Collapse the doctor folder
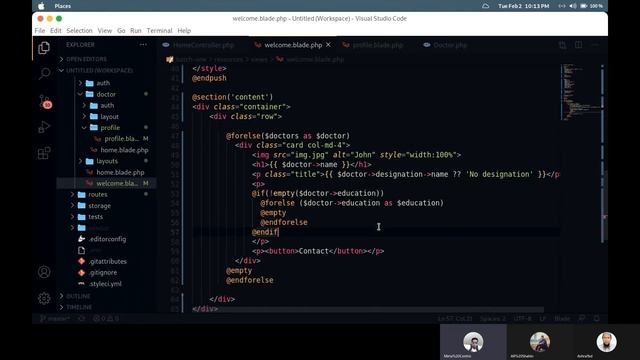Viewport: 640px width, 360px height. (x=106, y=94)
